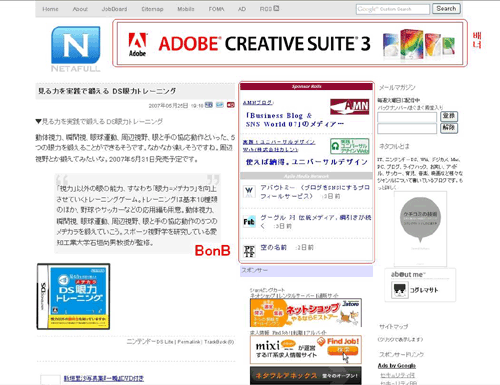Image resolution: width=500 pixels, height=385 pixels.
Task: Open the Permalink link
Action: pos(189,342)
